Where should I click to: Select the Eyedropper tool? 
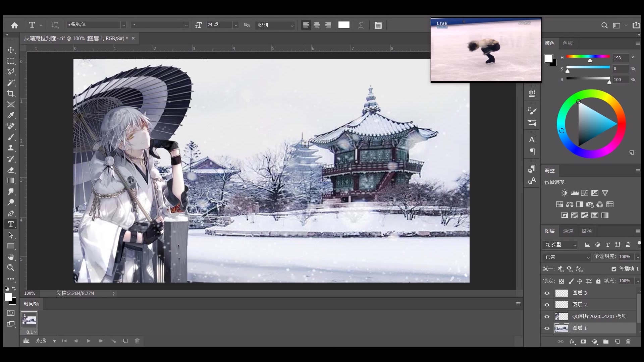tap(11, 115)
